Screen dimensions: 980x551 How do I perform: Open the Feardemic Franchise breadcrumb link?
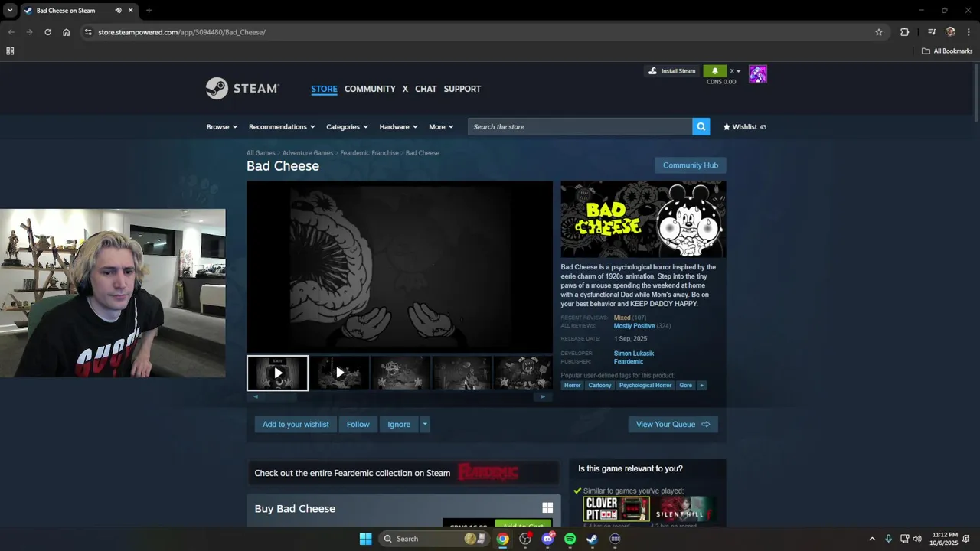(x=369, y=153)
